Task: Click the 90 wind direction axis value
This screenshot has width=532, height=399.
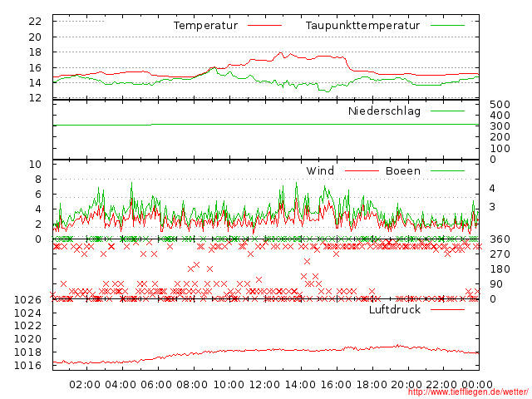Action: tap(495, 284)
